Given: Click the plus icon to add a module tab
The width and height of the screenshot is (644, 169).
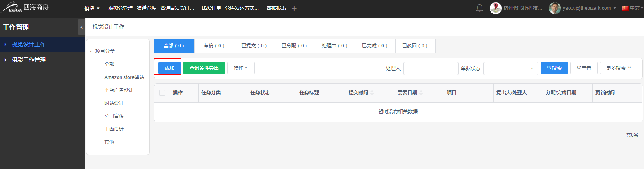Looking at the screenshot, I should (x=294, y=8).
